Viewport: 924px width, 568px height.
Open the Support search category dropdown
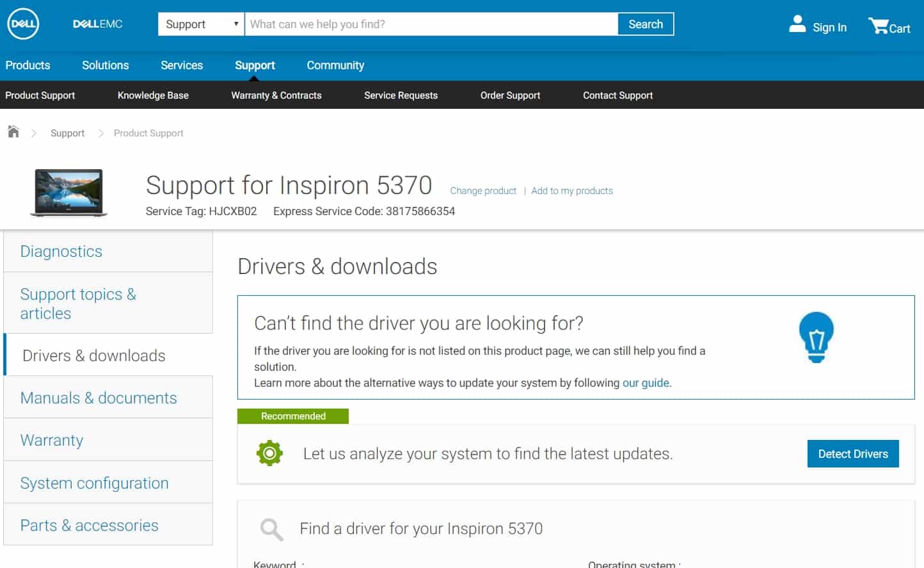tap(201, 24)
